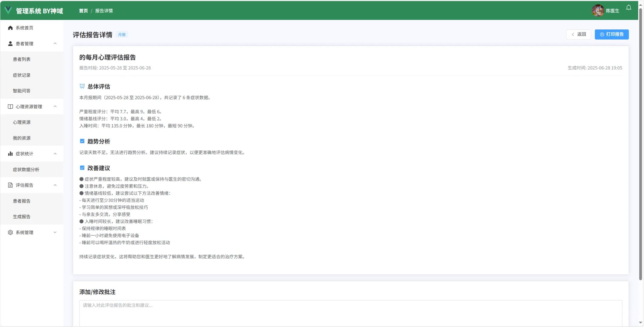Viewport: 644px width, 327px height.
Task: Select the 系统首页 home icon
Action: click(x=10, y=28)
